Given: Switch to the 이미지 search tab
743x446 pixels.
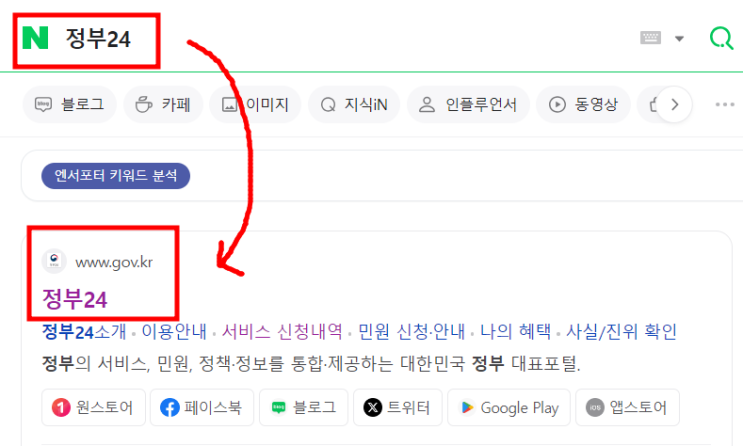Looking at the screenshot, I should (x=255, y=104).
